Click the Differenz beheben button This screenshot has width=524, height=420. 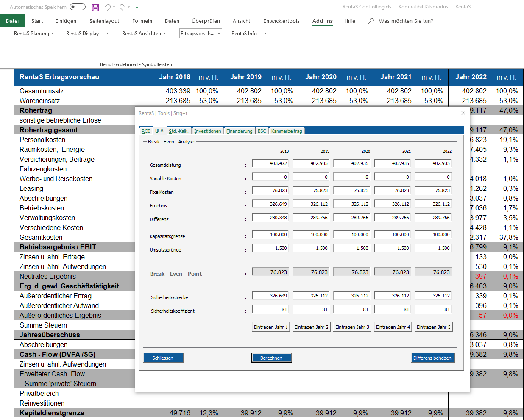pos(432,358)
